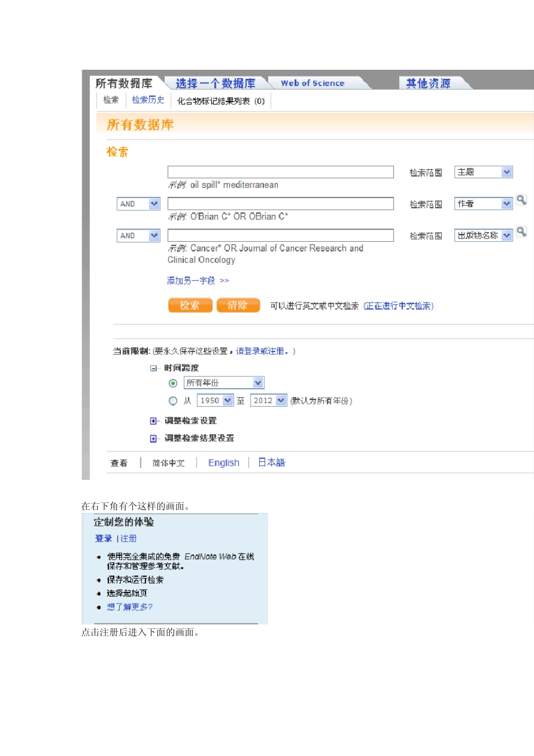Open the second AND operator dropdown
Viewport: 534px width, 756px height.
[139, 236]
